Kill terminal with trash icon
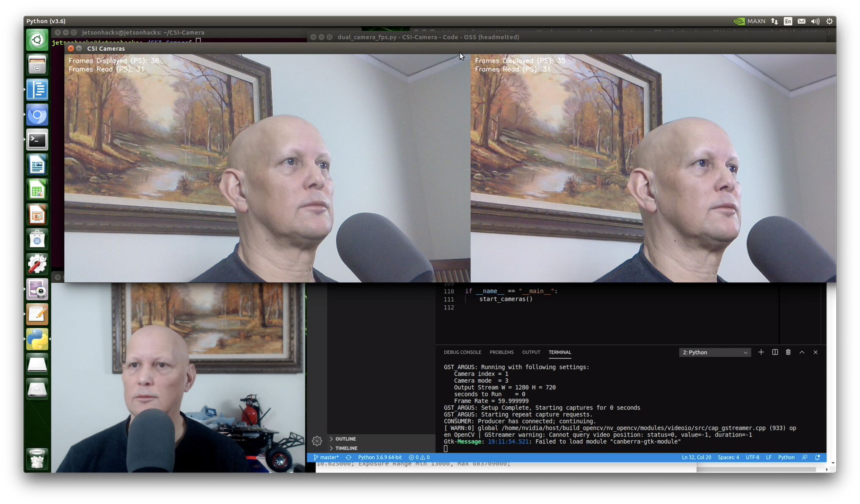This screenshot has height=504, width=860. 788,352
